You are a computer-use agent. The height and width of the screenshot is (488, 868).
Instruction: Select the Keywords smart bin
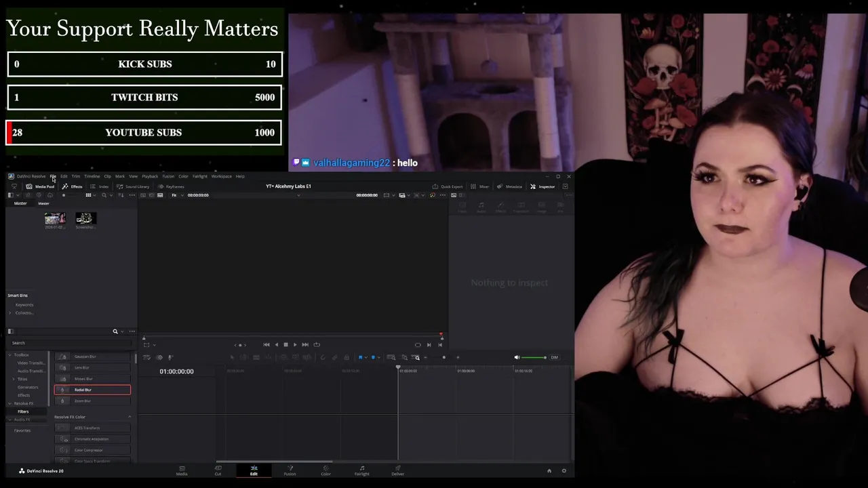click(x=24, y=305)
